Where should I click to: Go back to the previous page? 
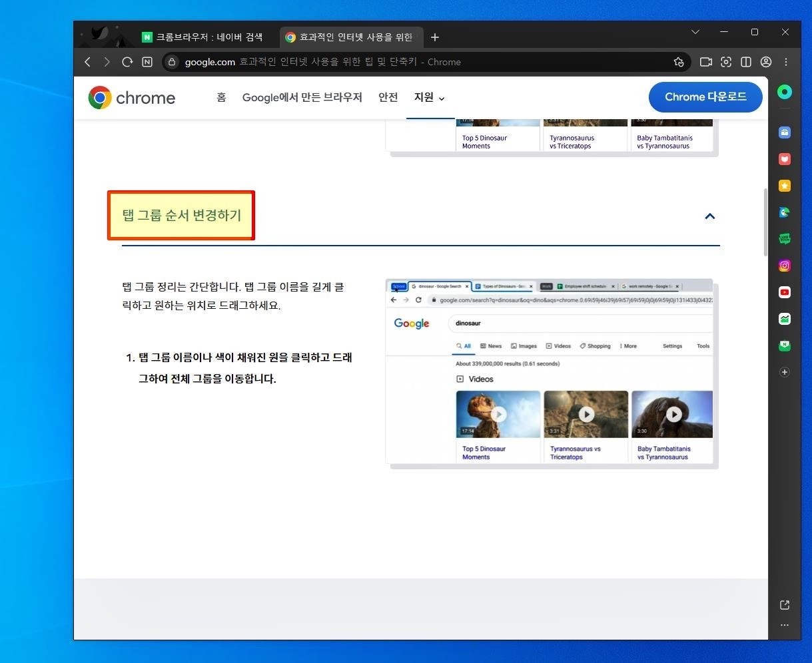click(87, 62)
